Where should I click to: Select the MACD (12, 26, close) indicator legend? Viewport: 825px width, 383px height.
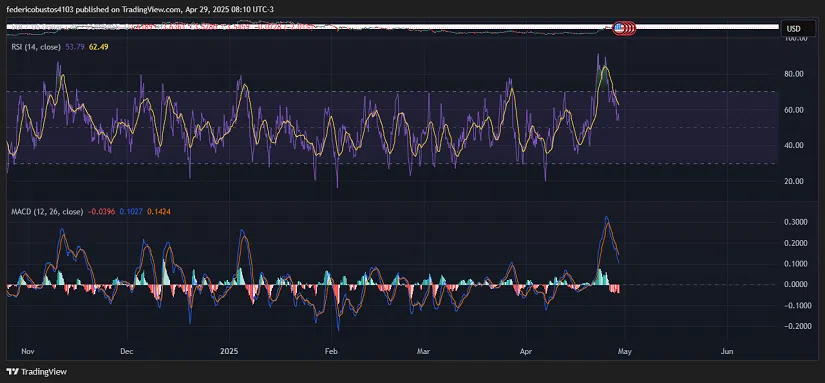(x=47, y=211)
